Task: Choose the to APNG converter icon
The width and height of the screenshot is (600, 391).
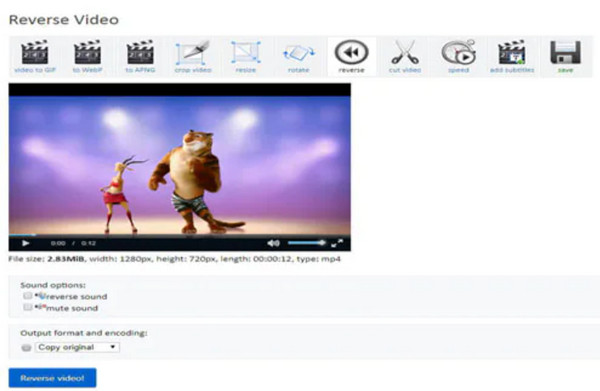Action: (x=140, y=56)
